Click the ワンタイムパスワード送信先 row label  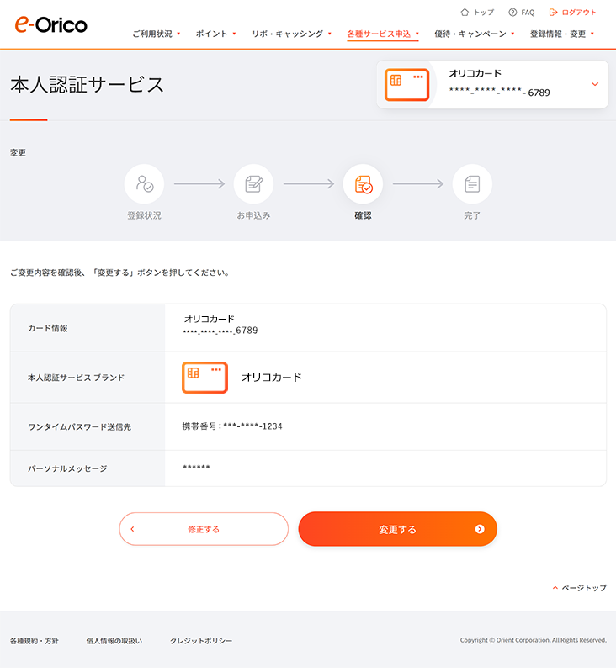(79, 427)
